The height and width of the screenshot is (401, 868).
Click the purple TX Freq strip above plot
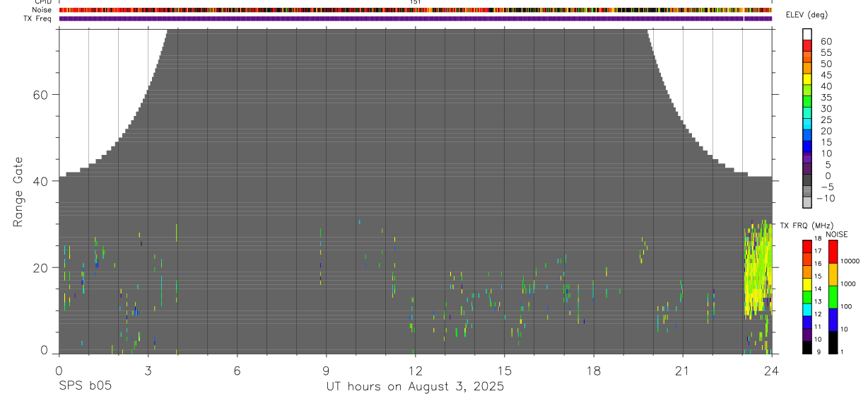415,18
